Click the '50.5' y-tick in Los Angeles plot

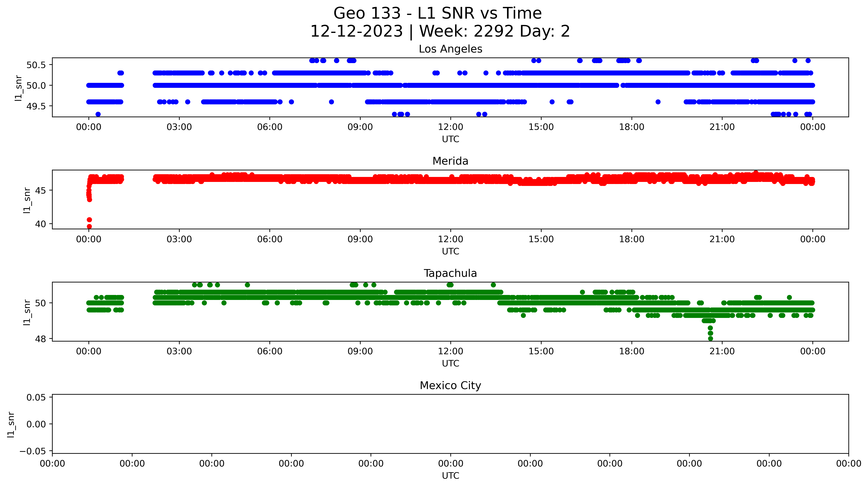(x=36, y=65)
